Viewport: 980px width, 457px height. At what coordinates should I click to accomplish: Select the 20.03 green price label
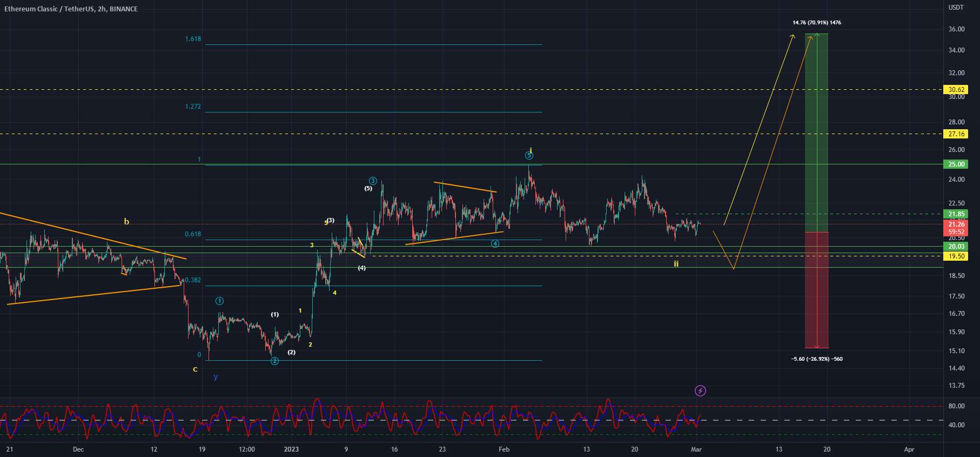pos(956,247)
